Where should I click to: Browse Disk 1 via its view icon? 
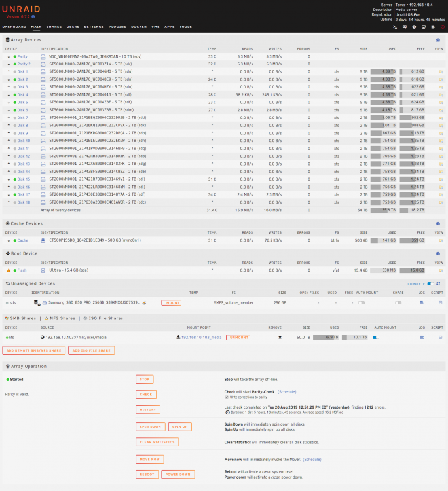(x=441, y=72)
